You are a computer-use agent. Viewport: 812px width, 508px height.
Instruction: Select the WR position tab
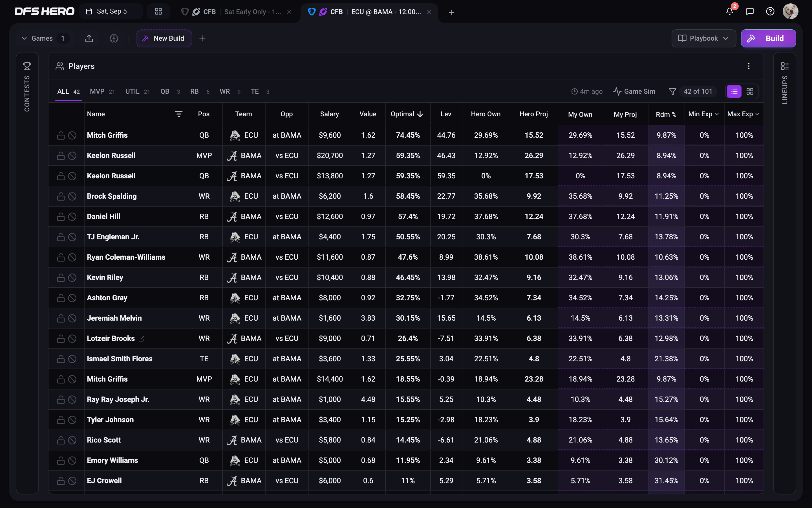pyautogui.click(x=230, y=91)
